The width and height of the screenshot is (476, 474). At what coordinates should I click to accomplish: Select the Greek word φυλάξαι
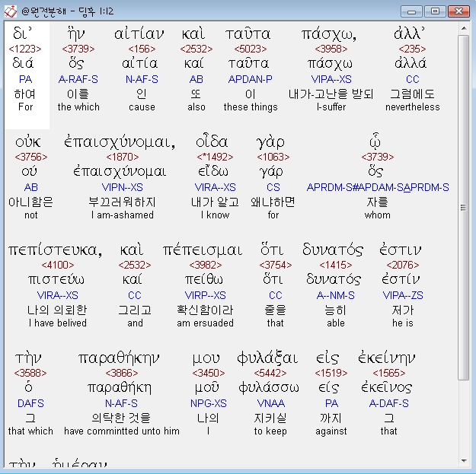267,359
